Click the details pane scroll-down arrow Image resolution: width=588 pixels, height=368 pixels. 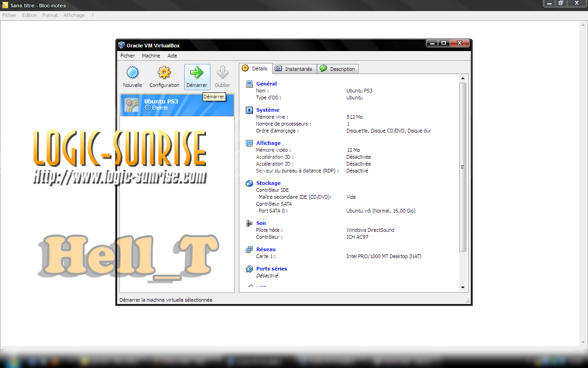[x=463, y=287]
